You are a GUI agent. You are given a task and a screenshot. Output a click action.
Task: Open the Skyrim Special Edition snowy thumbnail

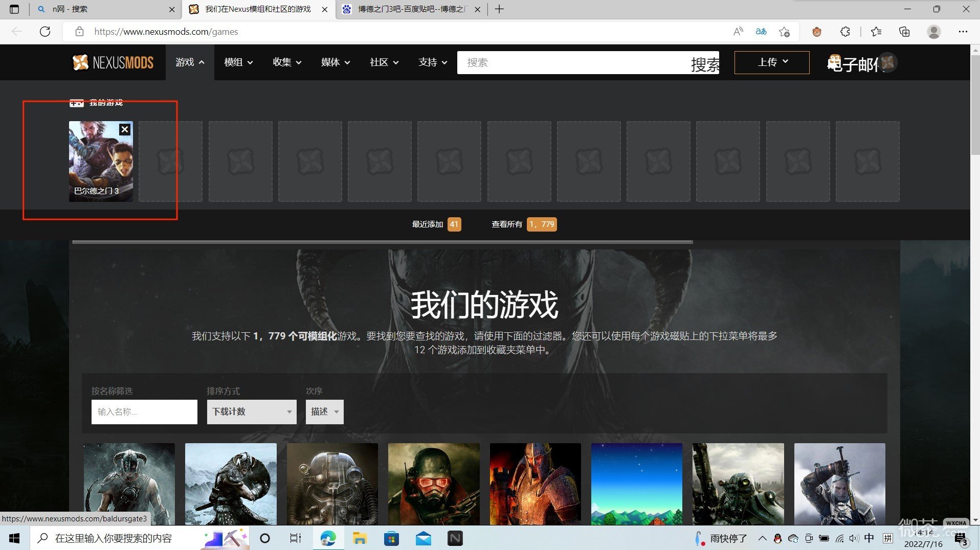(x=231, y=484)
